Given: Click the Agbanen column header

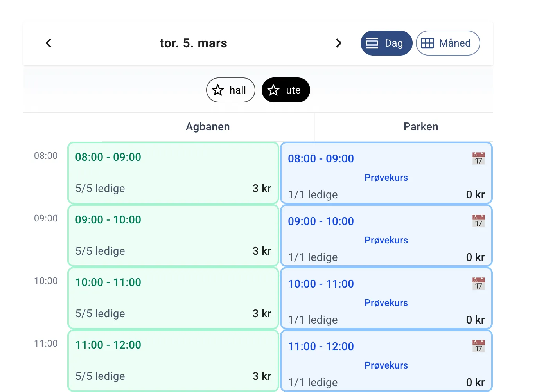Looking at the screenshot, I should tap(208, 126).
